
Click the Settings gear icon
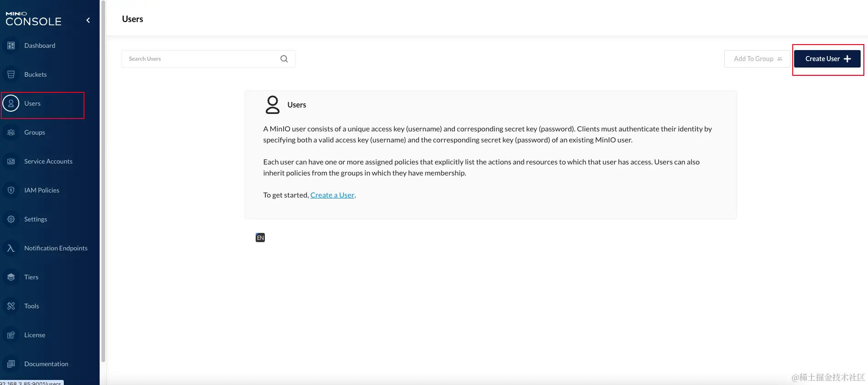pyautogui.click(x=11, y=219)
